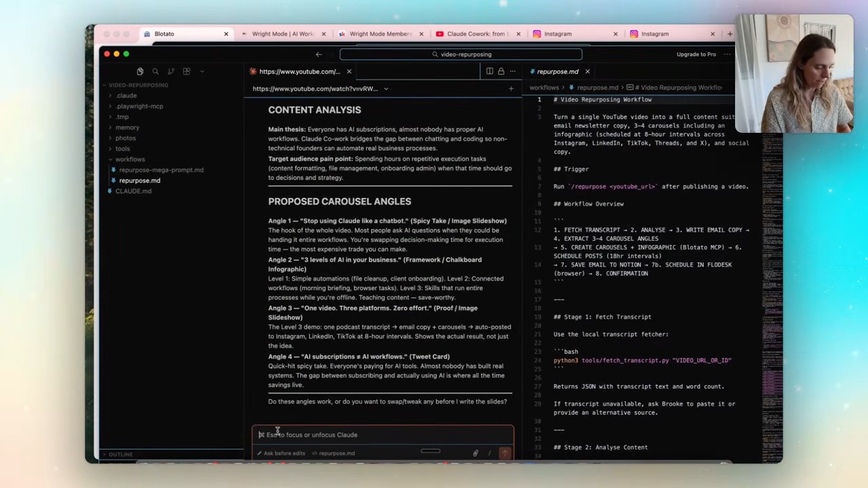The image size is (868, 488).
Task: Click Upgrade to Pro
Action: pyautogui.click(x=696, y=54)
